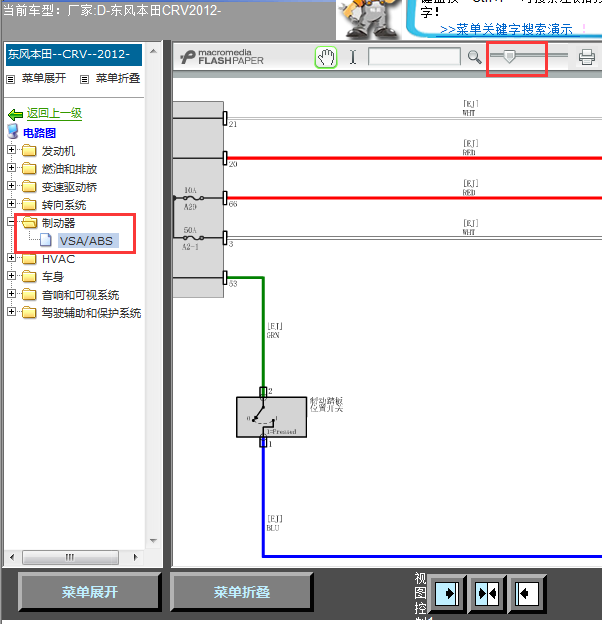Click the 电路图 computer icon
Viewport: 602px width, 624px height.
(x=13, y=131)
